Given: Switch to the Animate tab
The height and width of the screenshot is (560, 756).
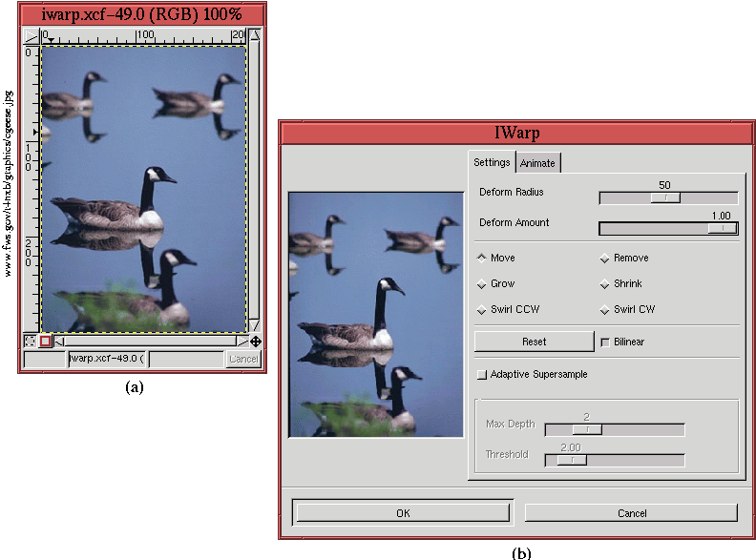Looking at the screenshot, I should tap(537, 163).
